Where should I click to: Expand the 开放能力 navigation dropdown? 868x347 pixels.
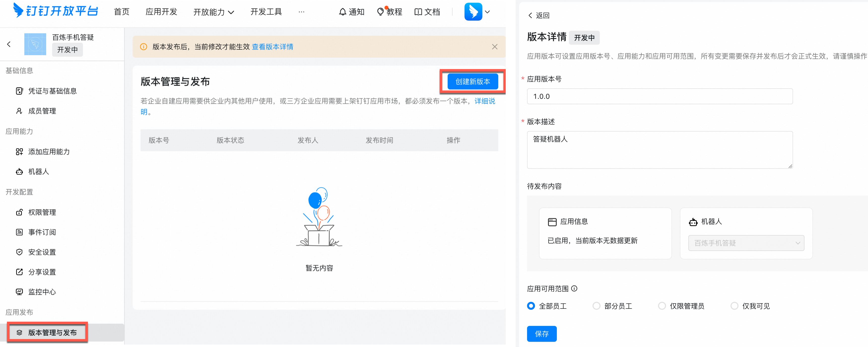coord(213,12)
